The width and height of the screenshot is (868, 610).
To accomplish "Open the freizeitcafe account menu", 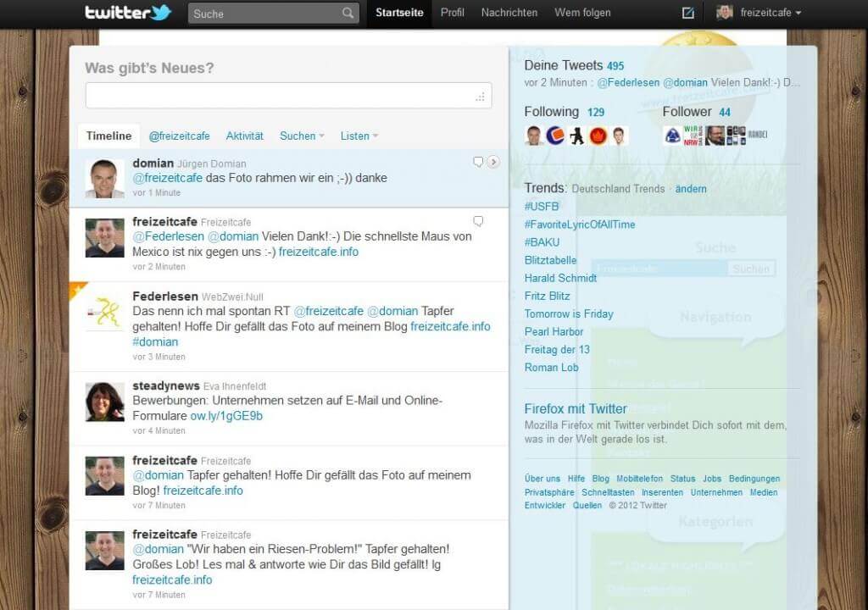I will (x=771, y=13).
